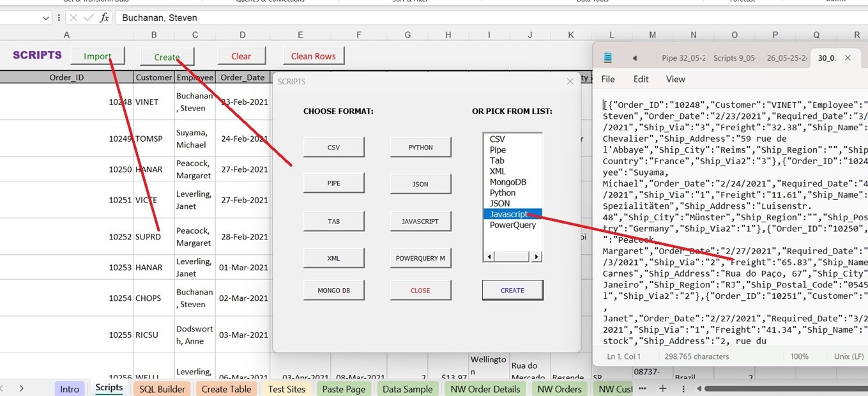
Task: Select the Scripts 9_05 Notepad tab
Action: click(x=734, y=58)
